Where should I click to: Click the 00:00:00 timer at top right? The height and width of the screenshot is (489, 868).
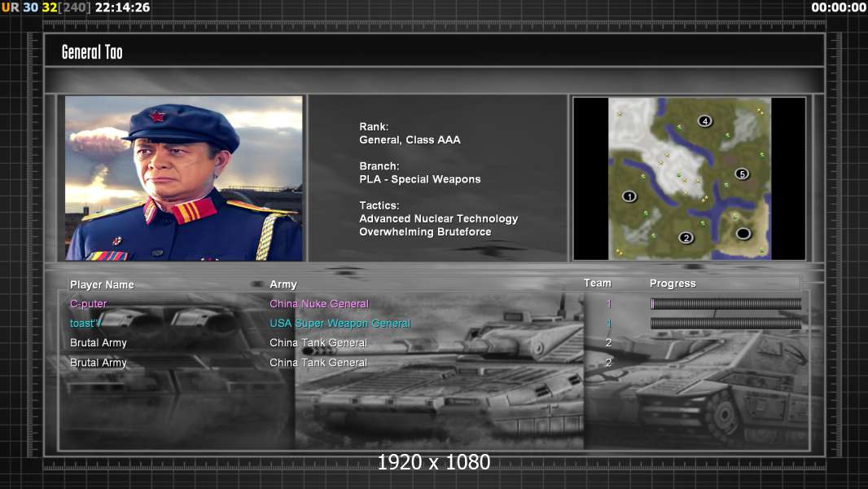click(x=838, y=7)
